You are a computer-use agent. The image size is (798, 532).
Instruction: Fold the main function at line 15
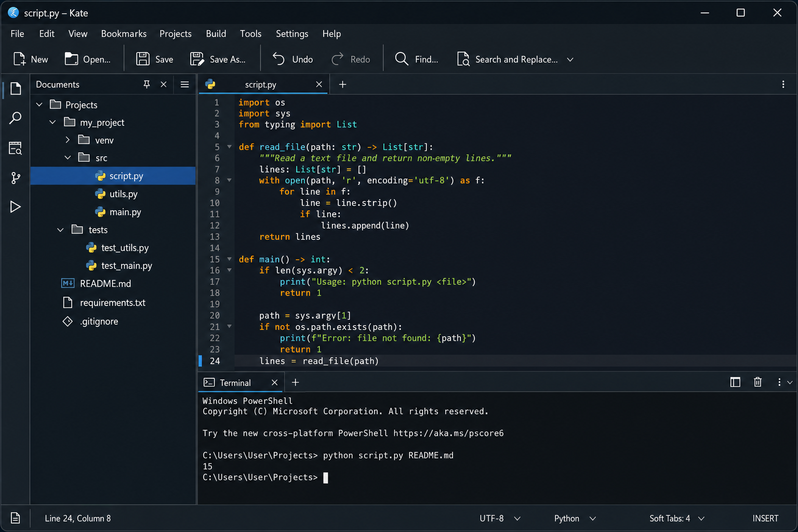click(x=229, y=259)
